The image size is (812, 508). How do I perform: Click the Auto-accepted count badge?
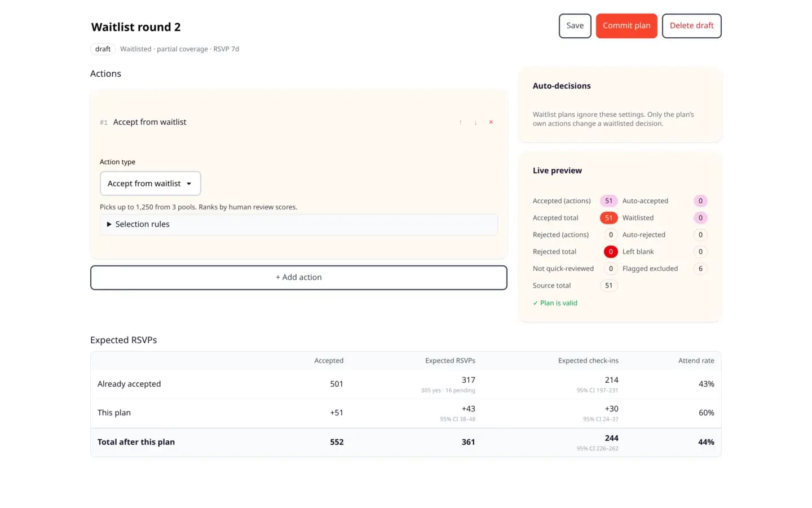pos(700,201)
